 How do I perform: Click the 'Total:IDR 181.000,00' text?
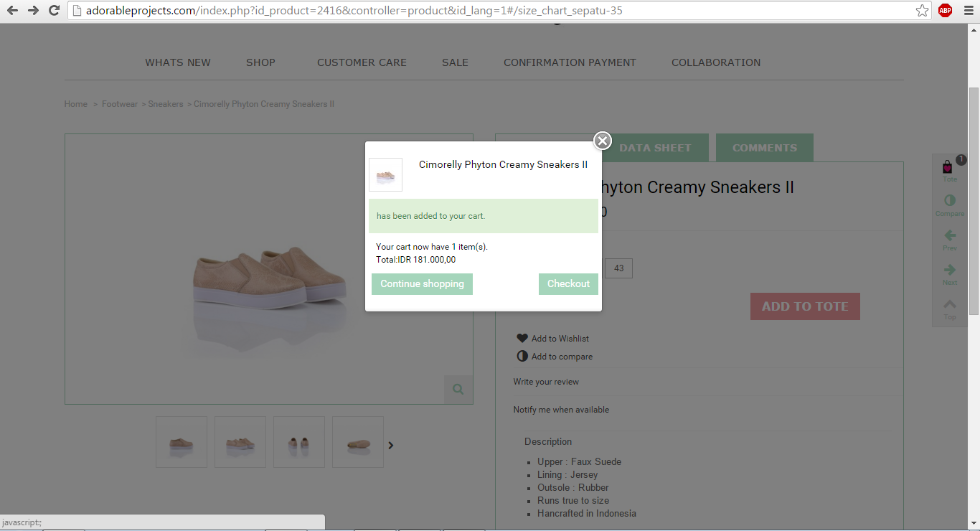coord(416,260)
